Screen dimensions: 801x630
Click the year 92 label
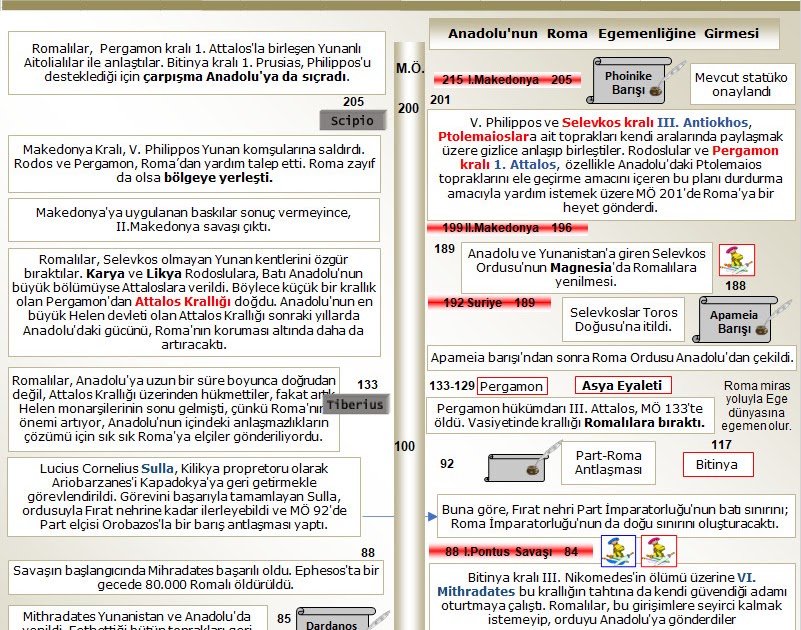point(447,463)
